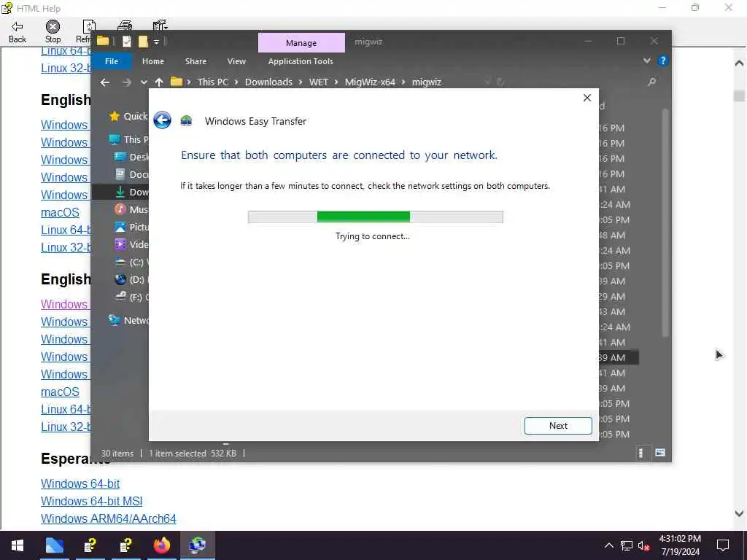
Task: Expand the Explorer ribbon chevron
Action: pyautogui.click(x=646, y=61)
